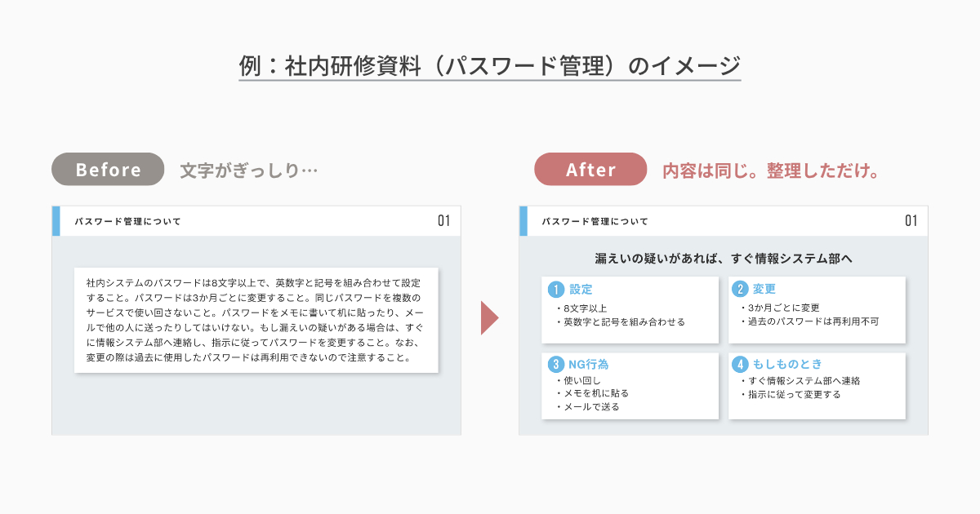The width and height of the screenshot is (980, 514).
Task: Select the headline 漏えいの疑いがあれば、すぐ情報システム部へ
Action: [724, 259]
